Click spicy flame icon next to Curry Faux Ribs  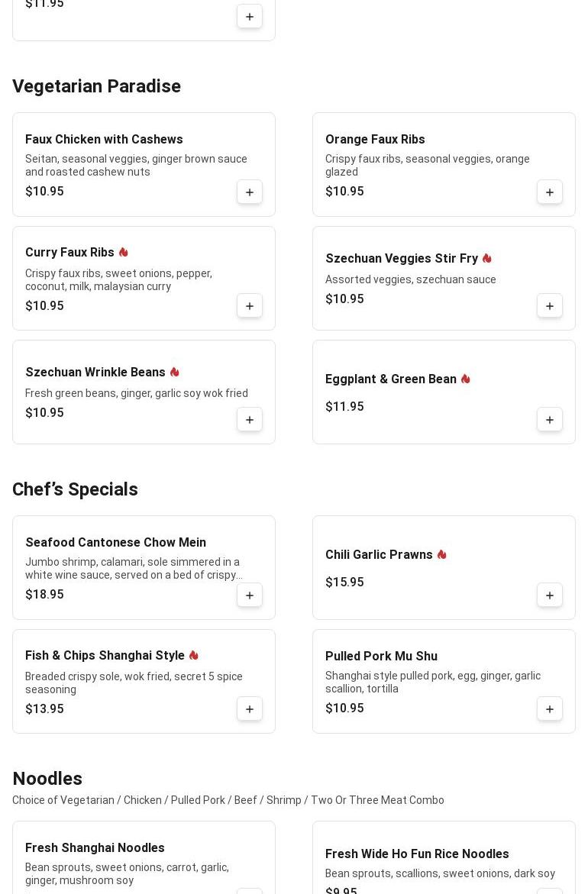coord(123,252)
